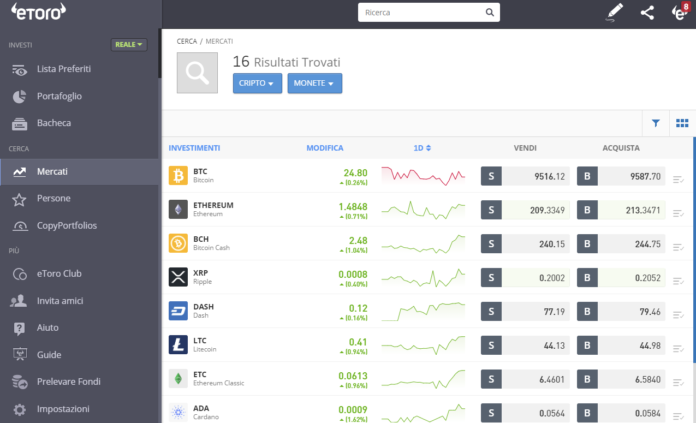Click the Cardano ADA icon
Viewport: 696px width, 423px height.
178,412
